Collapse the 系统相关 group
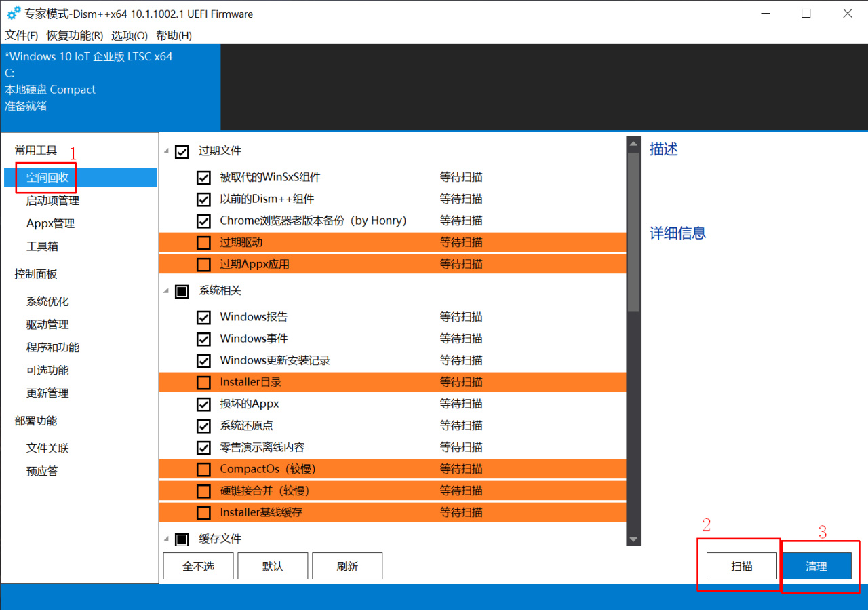868x610 pixels. tap(166, 292)
